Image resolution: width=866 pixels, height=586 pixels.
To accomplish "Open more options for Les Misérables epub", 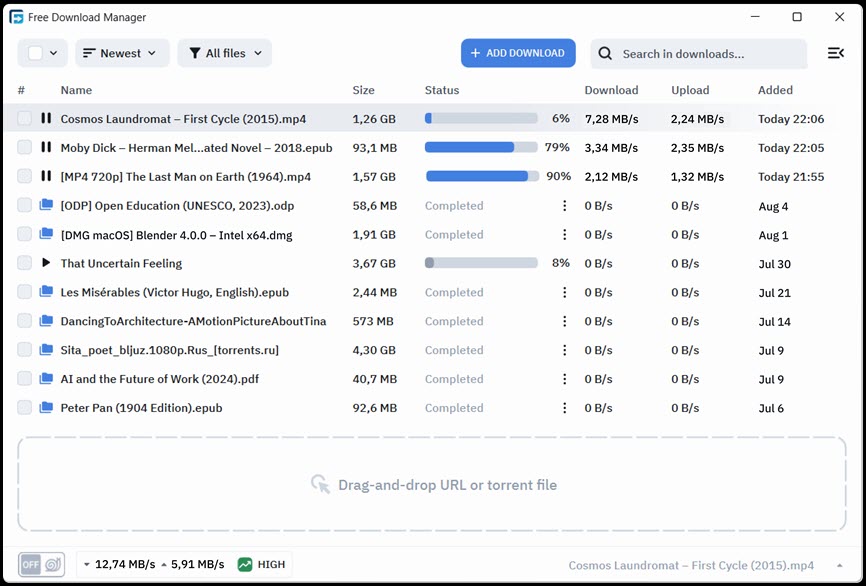I will tap(564, 292).
